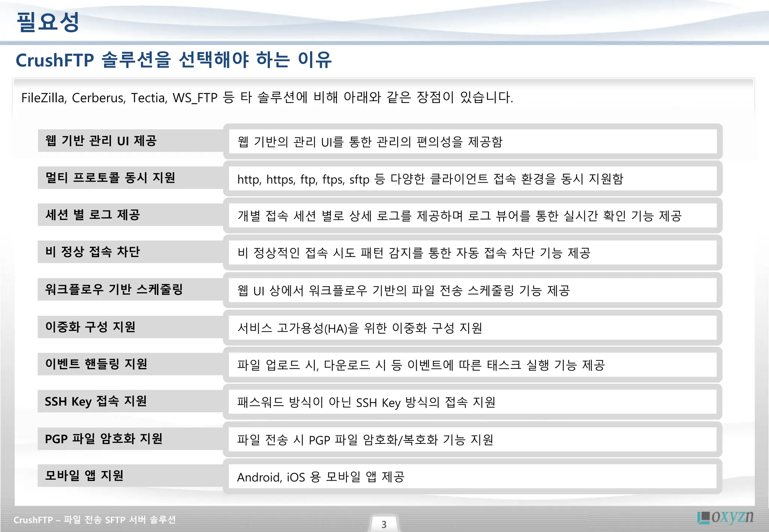Select the 'PGP 파일 암호화 지원' label

[104, 439]
